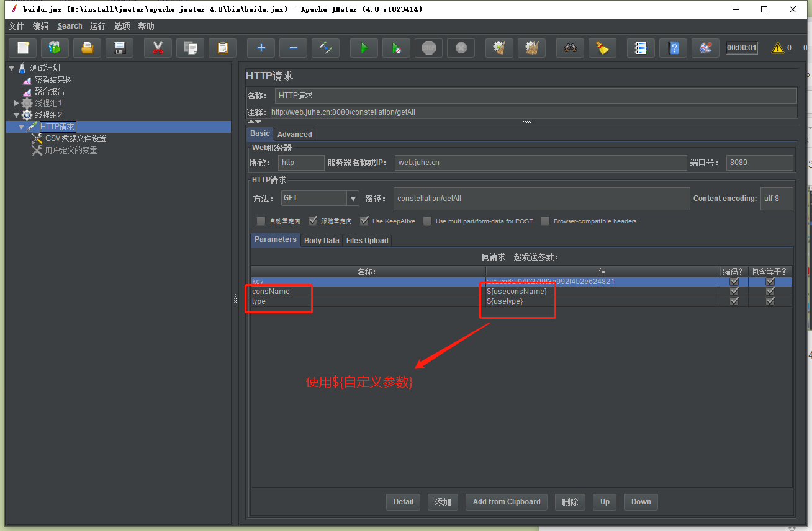Expand all tree nodes with plus icon
This screenshot has width=812, height=531.
[261, 48]
